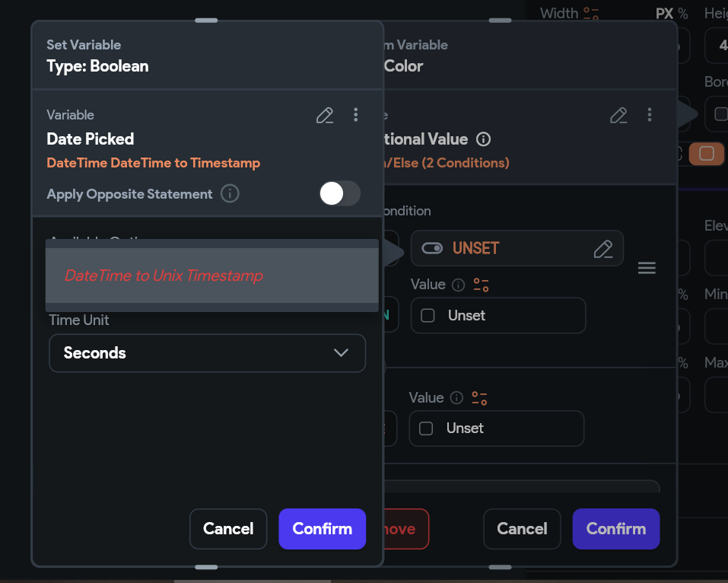This screenshot has width=728, height=583.
Task: Click info icon beside Apply Opposite Statement
Action: tap(230, 193)
